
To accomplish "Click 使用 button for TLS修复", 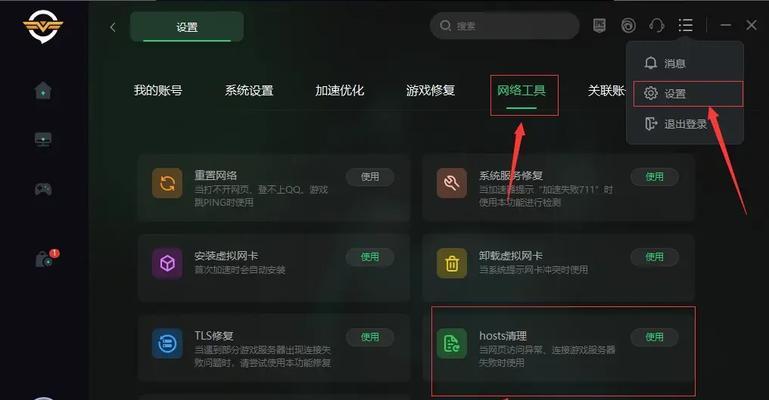I will (370, 337).
